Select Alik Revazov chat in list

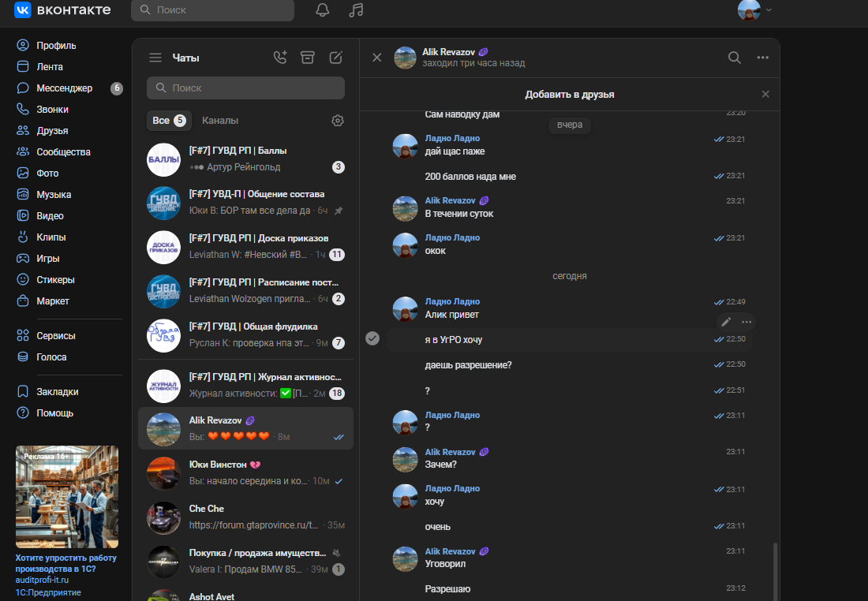pos(245,429)
